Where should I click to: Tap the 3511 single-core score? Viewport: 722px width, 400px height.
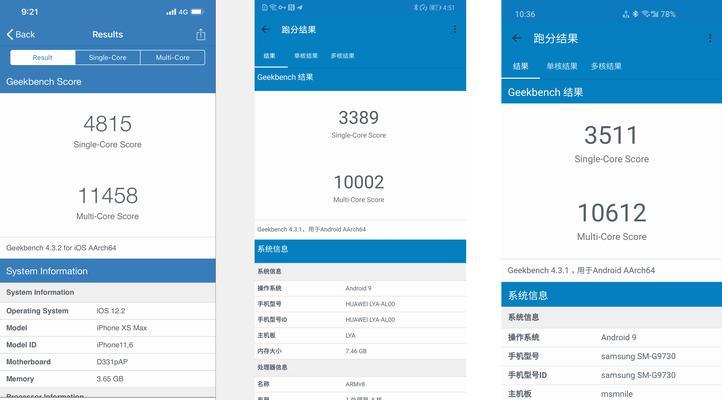point(611,135)
